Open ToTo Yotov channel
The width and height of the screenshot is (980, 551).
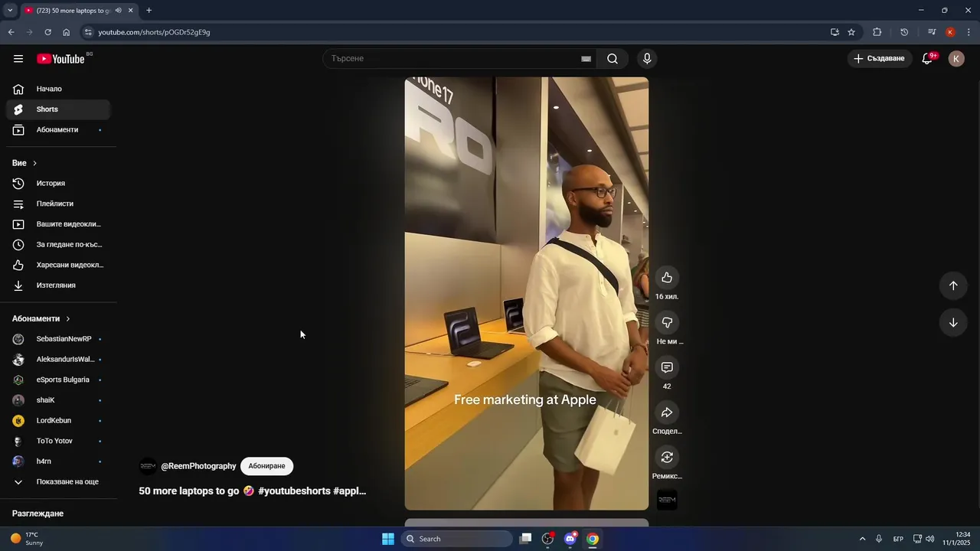click(58, 441)
